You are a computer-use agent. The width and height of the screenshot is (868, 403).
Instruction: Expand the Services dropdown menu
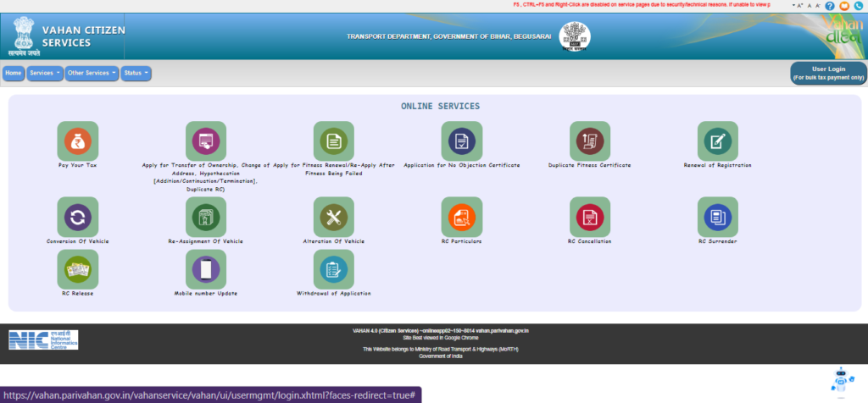[45, 74]
